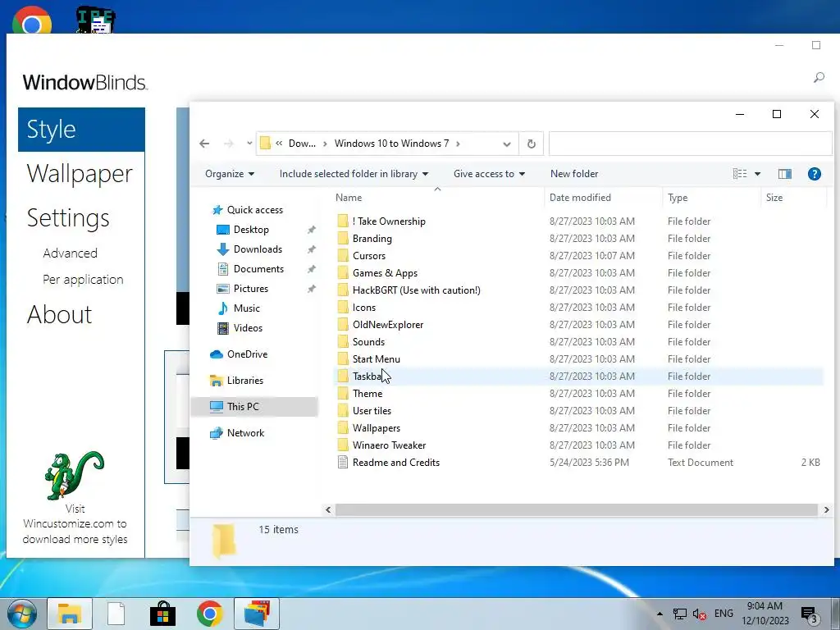
Task: Click the WindowBlinds search magnifier icon
Action: point(819,78)
